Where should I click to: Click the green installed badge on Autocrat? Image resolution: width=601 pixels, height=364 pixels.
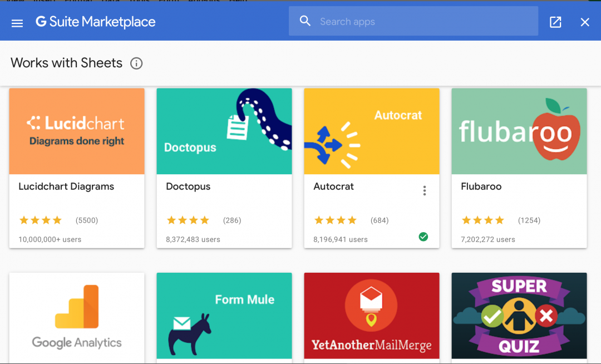pos(423,237)
